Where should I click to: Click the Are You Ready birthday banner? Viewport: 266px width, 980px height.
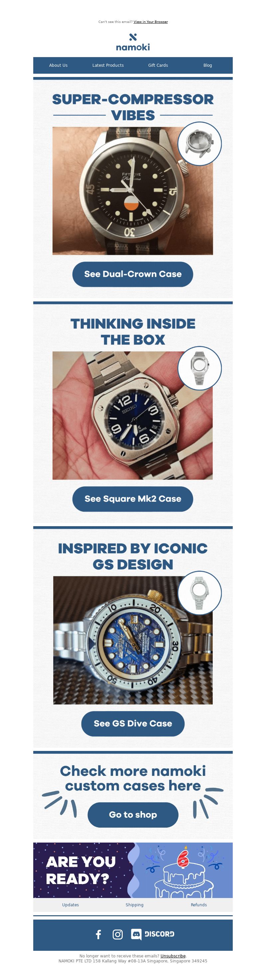[133, 870]
